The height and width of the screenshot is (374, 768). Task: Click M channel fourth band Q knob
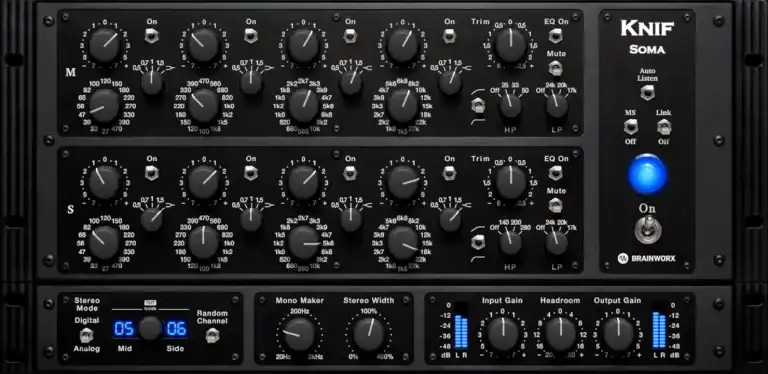[x=450, y=83]
